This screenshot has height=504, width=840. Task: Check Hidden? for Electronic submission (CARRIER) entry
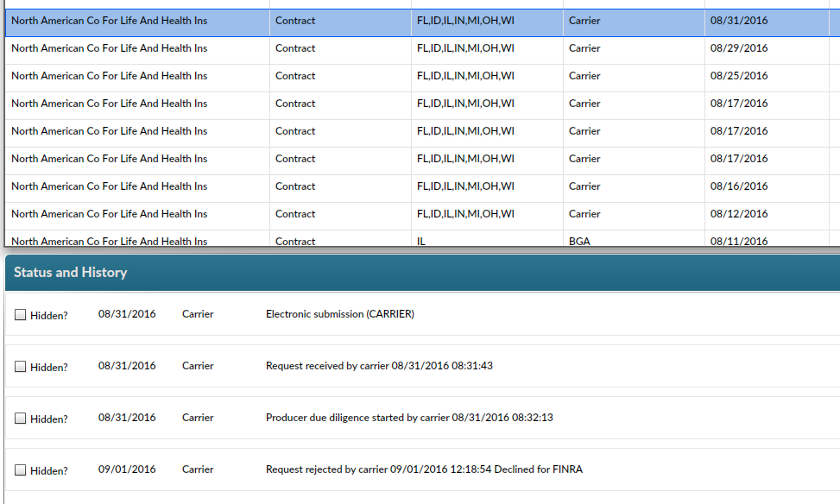pos(21,315)
